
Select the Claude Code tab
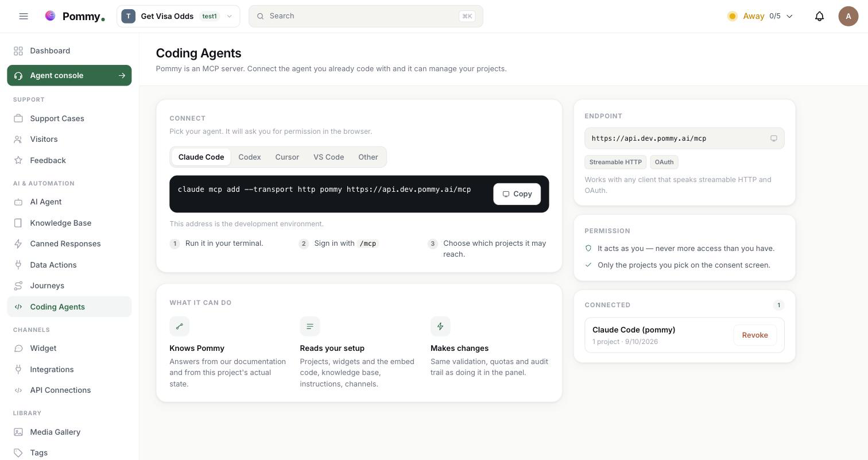coord(201,157)
